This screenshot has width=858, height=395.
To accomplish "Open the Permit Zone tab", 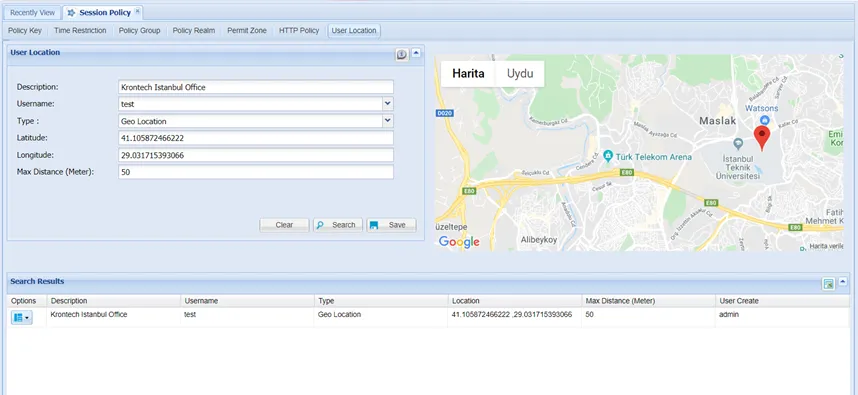I will (247, 31).
